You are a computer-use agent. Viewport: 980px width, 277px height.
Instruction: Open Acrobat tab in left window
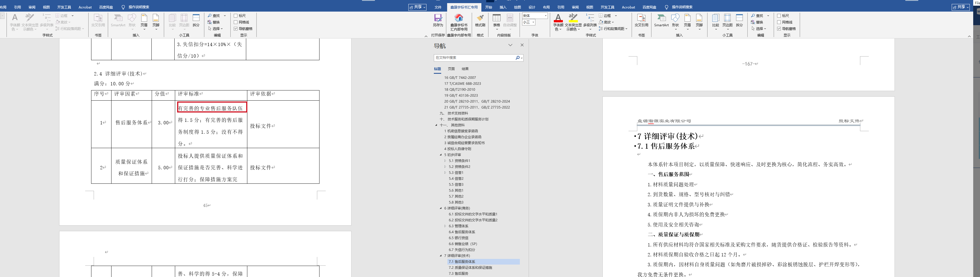click(x=85, y=7)
